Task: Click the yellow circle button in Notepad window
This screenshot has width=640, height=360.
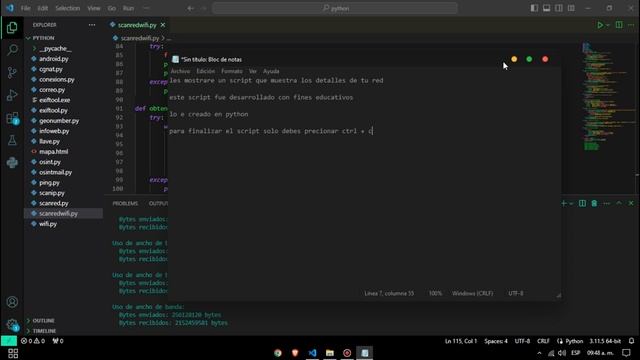Action: tap(514, 60)
